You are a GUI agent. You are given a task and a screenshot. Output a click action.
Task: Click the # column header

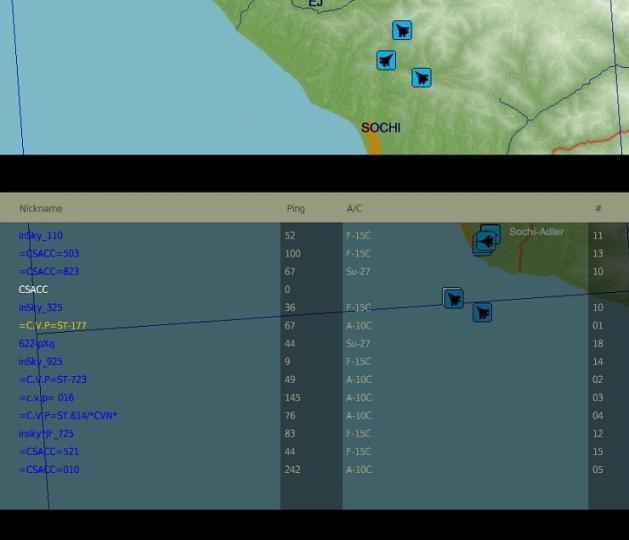point(598,209)
